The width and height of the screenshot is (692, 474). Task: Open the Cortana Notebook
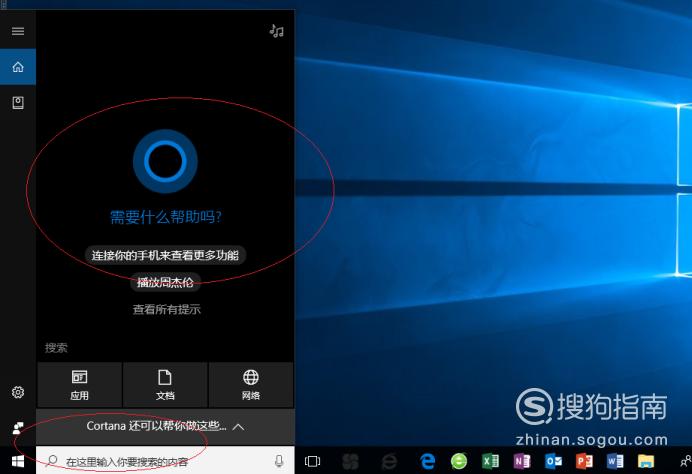(x=18, y=102)
